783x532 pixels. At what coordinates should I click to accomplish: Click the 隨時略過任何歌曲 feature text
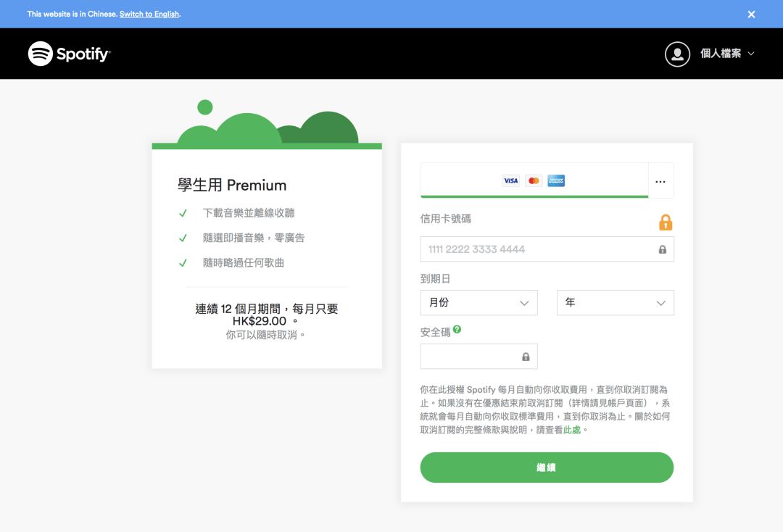[243, 263]
